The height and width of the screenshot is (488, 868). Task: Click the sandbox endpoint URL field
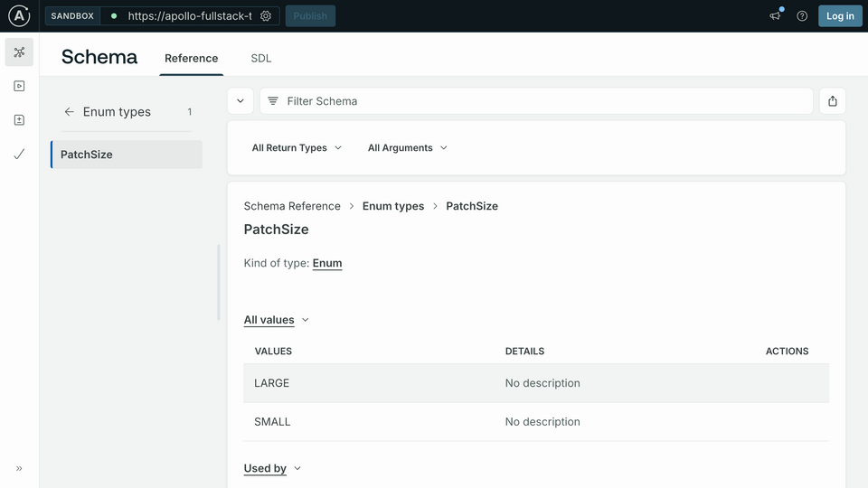pos(190,16)
